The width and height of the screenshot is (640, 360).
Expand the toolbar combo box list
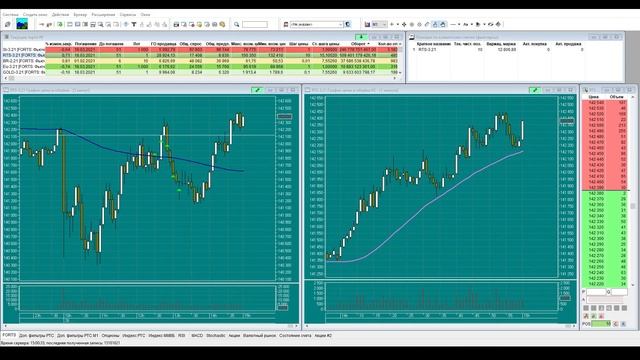(340, 24)
